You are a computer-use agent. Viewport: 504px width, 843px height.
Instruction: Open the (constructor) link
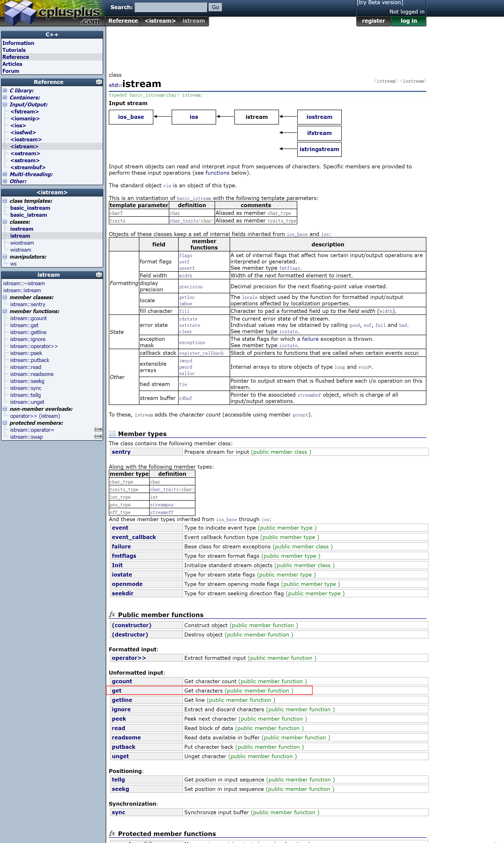pos(132,625)
